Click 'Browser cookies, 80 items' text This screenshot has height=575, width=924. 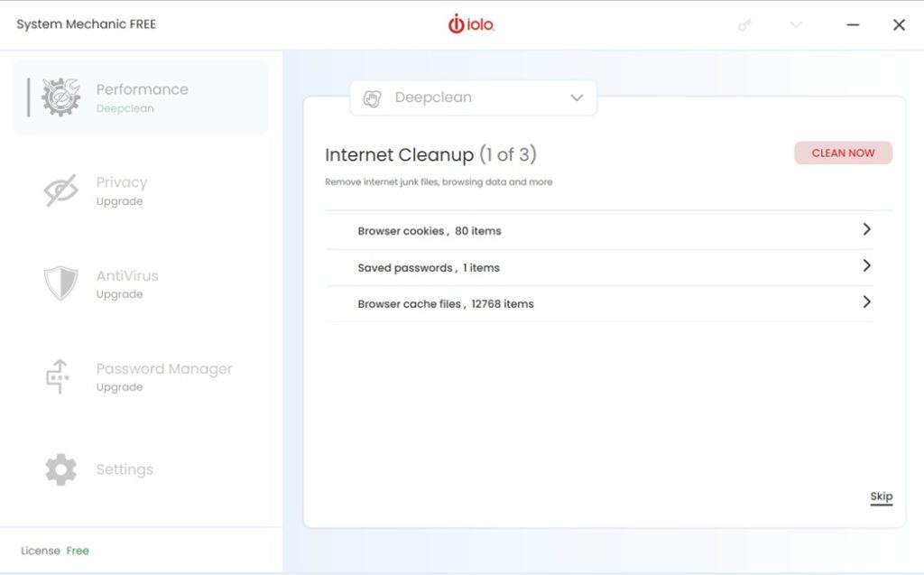[429, 231]
